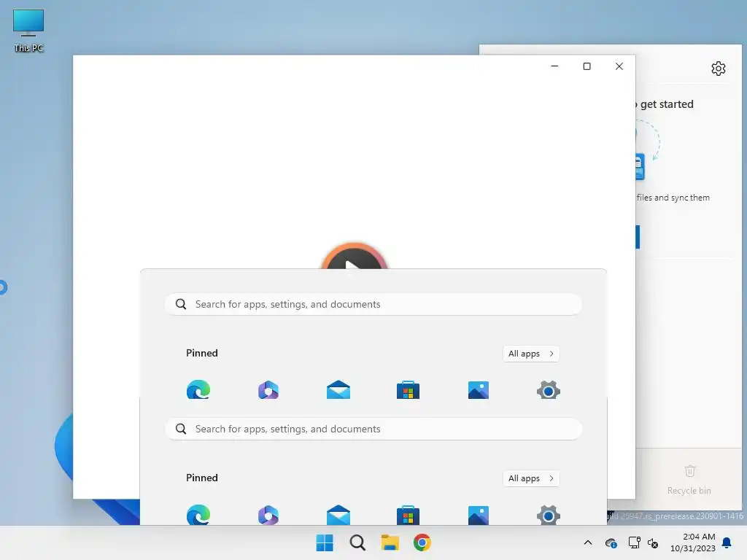Open OneDrive cloud icon in system tray
Image resolution: width=747 pixels, height=560 pixels.
[x=611, y=542]
